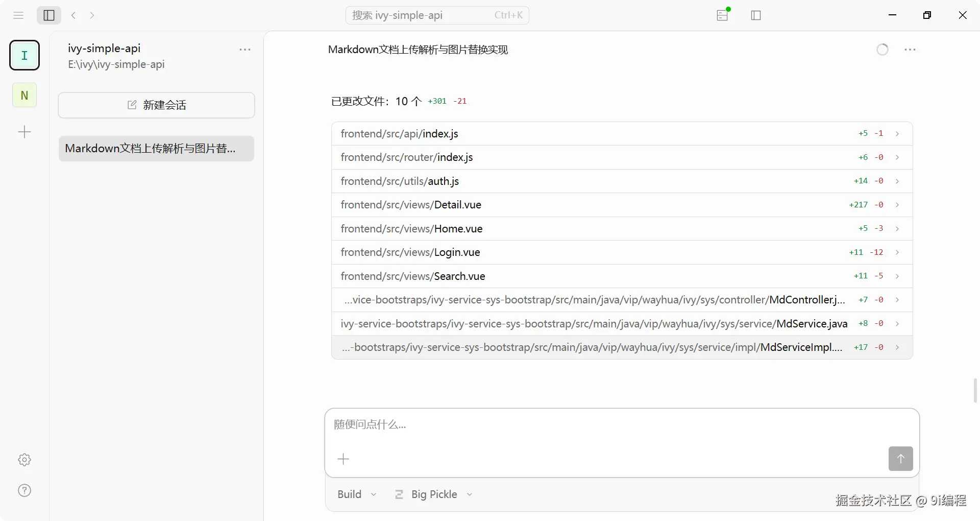Screen dimensions: 980x521
Task: Select the project avatar labeled I
Action: pos(24,55)
